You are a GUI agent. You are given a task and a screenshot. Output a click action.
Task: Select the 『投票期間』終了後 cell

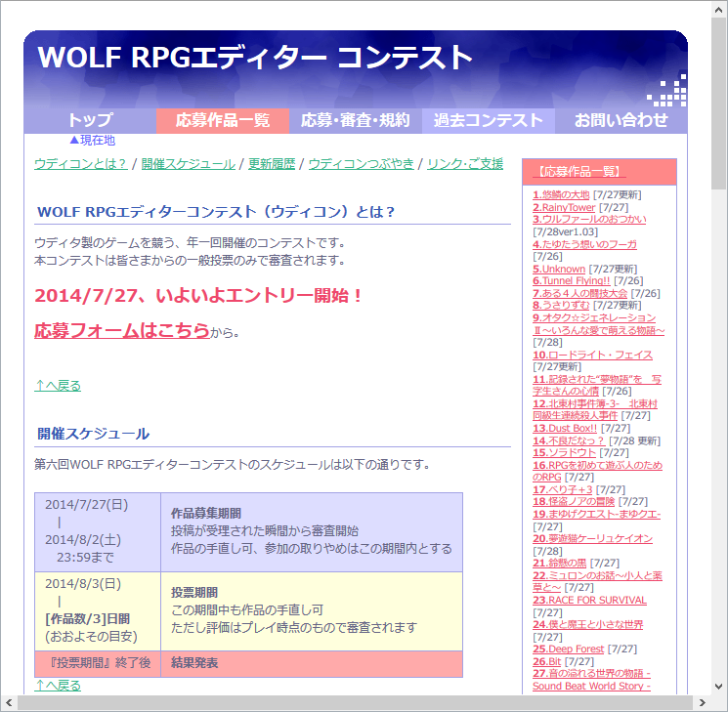tap(100, 663)
